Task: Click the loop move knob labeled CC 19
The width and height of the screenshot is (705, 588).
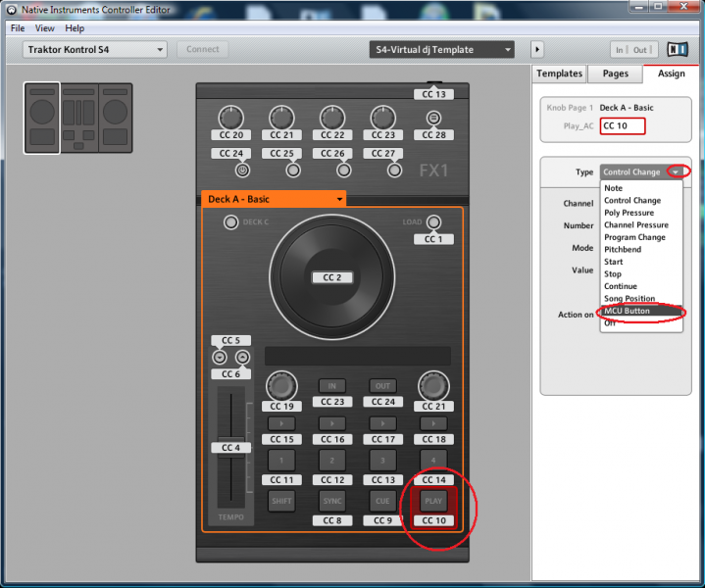Action: [281, 386]
